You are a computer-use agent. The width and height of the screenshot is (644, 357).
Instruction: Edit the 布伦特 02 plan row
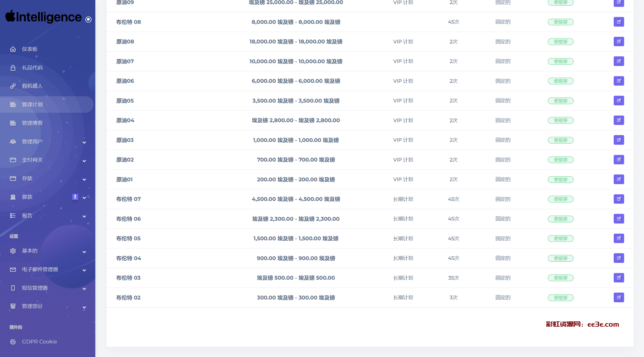coord(619,298)
